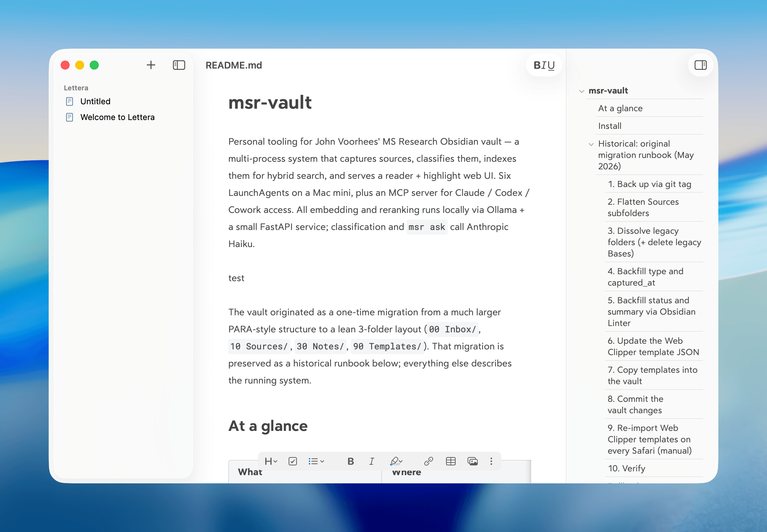Minimize the window with yellow button
Screen dimensions: 767x532
[80, 65]
